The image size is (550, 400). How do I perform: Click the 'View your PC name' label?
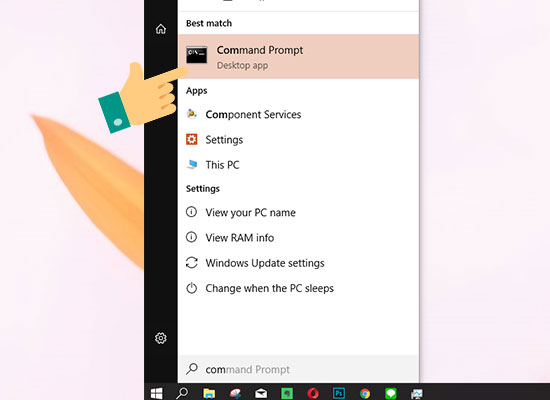[x=250, y=213]
